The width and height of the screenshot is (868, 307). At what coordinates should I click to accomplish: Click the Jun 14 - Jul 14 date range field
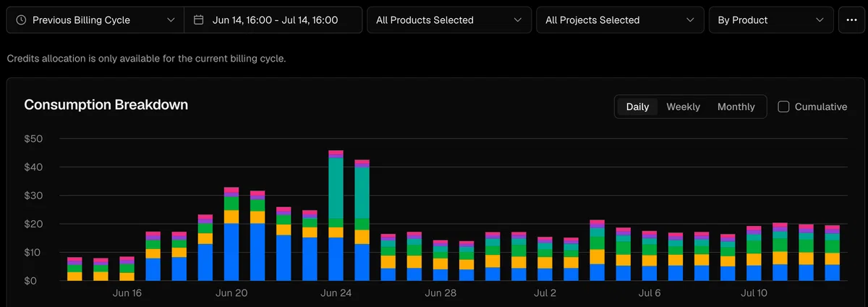point(273,20)
